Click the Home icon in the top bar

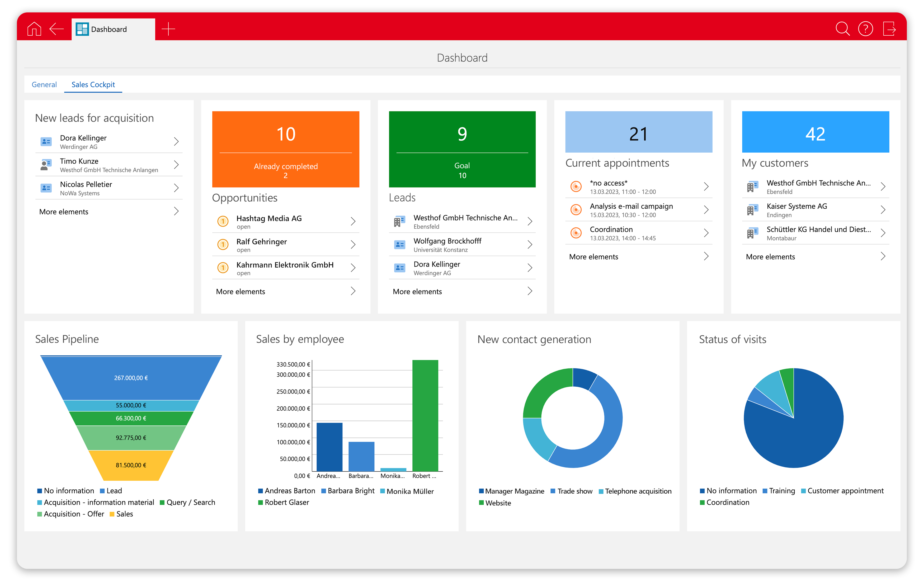34,29
